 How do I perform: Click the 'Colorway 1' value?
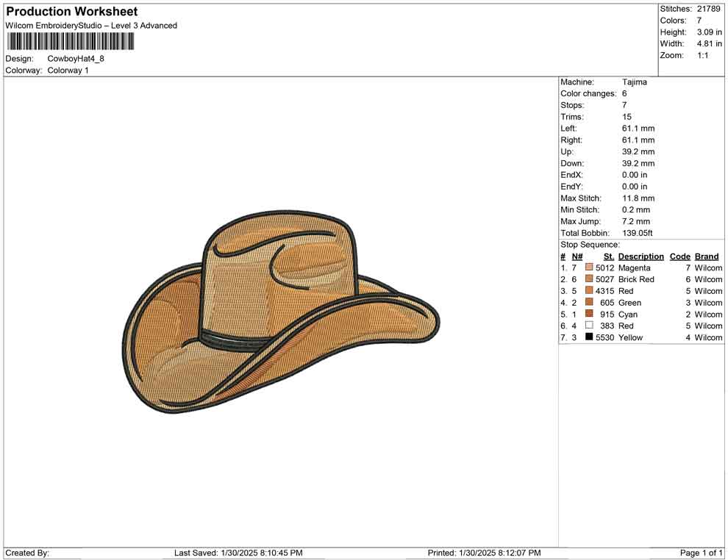[68, 71]
